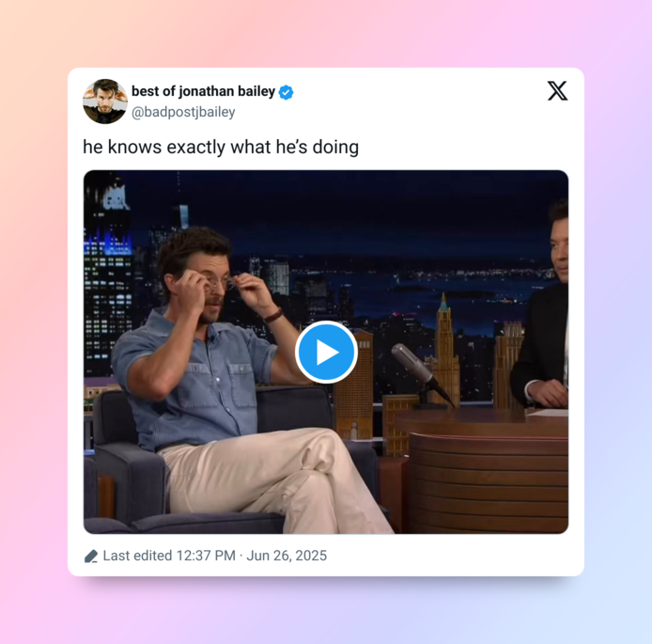Open the Last edited 12:37 PM timestamp
This screenshot has width=652, height=644.
pos(169,556)
